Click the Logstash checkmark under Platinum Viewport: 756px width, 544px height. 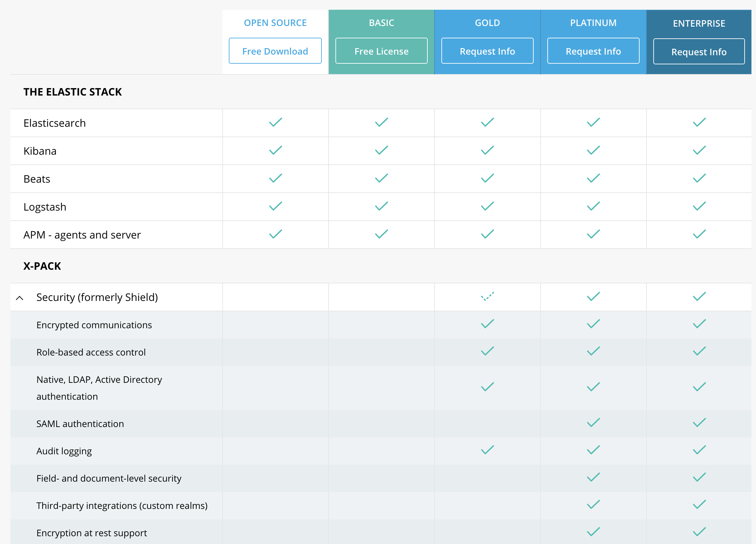pos(593,207)
